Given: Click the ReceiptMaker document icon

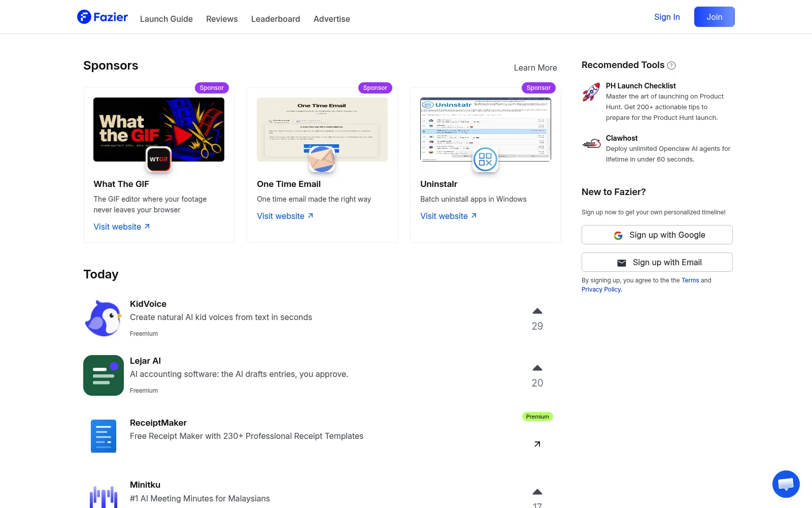Looking at the screenshot, I should (104, 436).
